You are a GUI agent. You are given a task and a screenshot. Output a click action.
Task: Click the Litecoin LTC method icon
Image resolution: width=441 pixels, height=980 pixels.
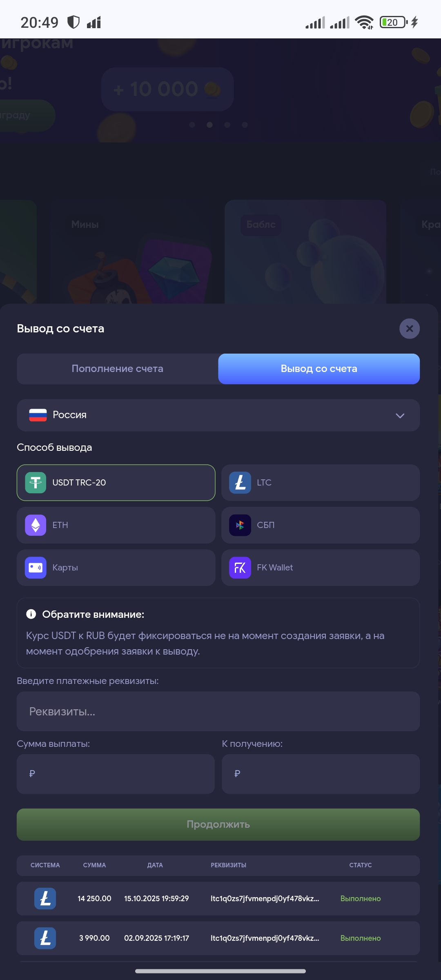tap(240, 483)
